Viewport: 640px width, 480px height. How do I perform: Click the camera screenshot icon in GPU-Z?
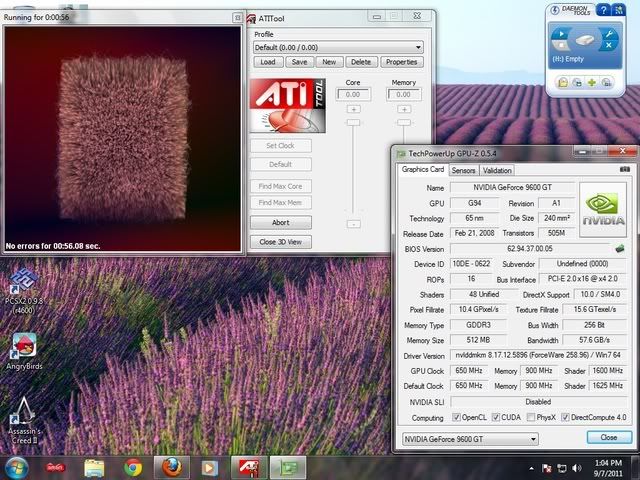click(x=624, y=169)
